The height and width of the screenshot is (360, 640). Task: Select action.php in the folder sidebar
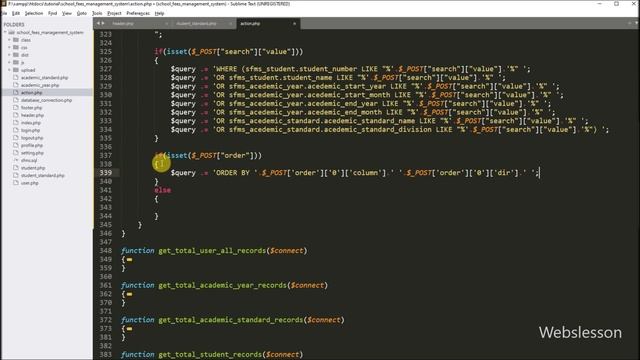point(31,93)
